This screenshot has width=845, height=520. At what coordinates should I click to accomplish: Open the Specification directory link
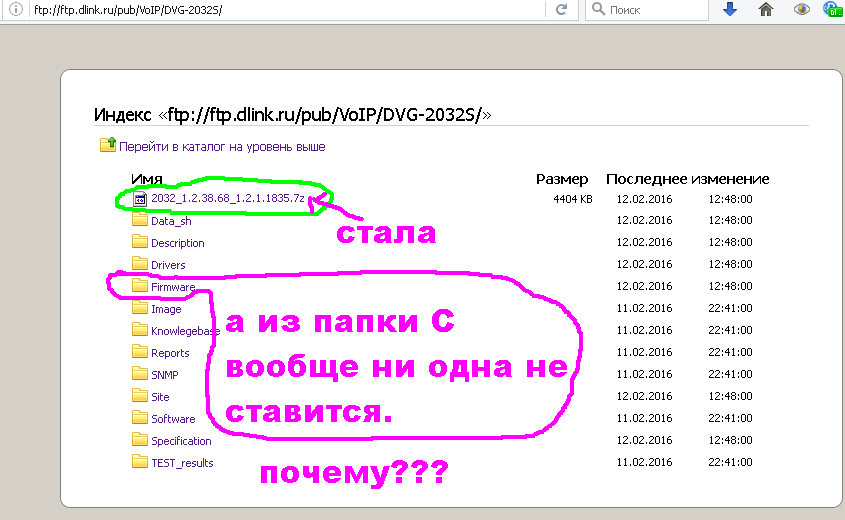tap(181, 441)
